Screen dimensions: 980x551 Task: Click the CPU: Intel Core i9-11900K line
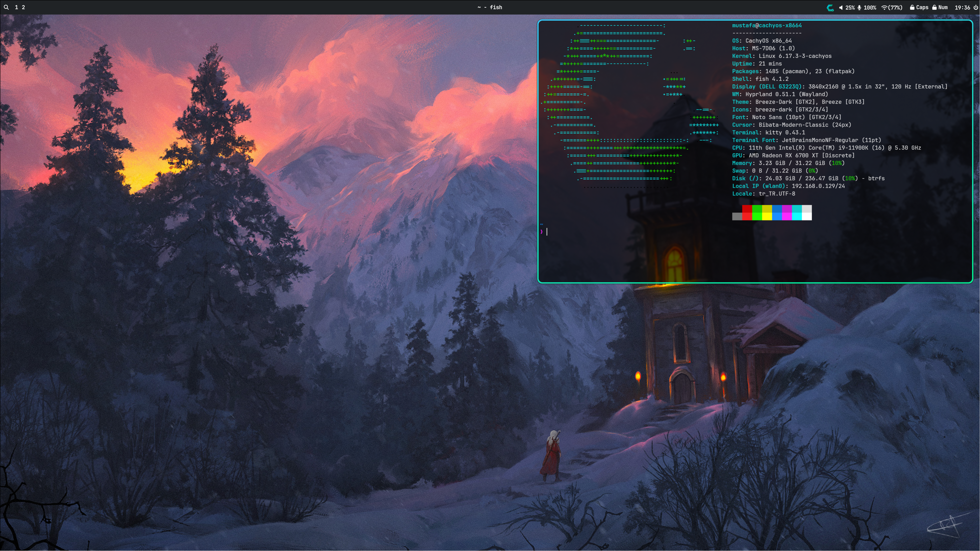click(826, 147)
